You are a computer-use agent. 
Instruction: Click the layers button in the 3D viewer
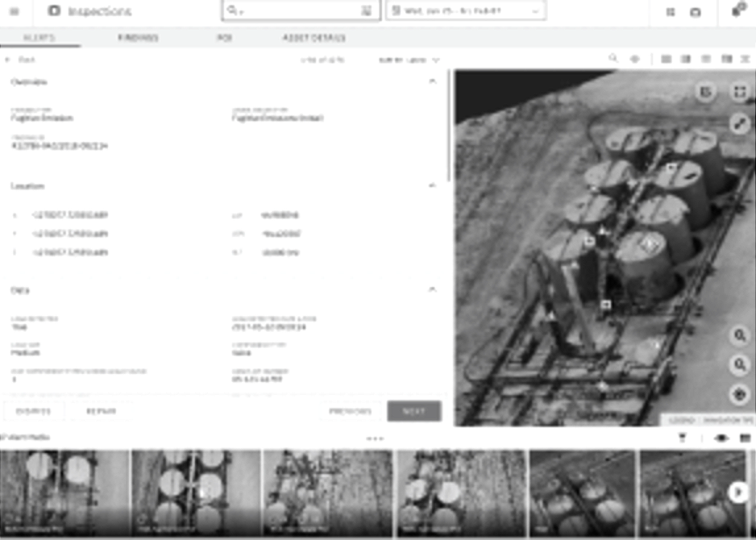click(706, 92)
